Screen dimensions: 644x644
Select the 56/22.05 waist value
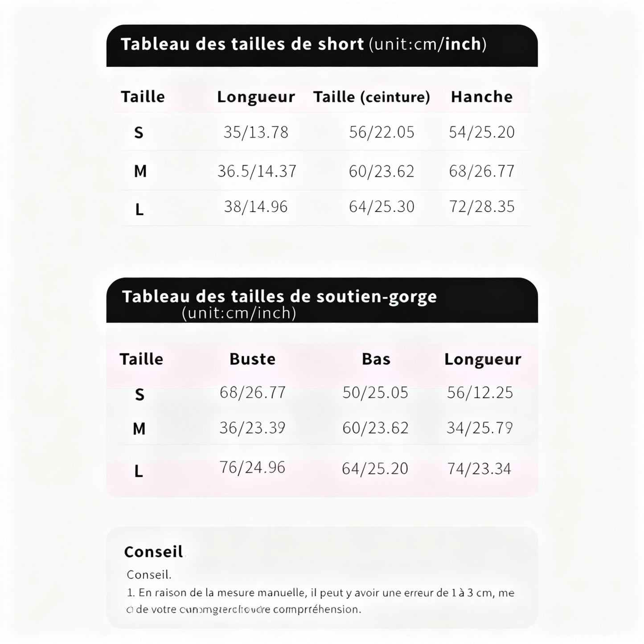381,132
